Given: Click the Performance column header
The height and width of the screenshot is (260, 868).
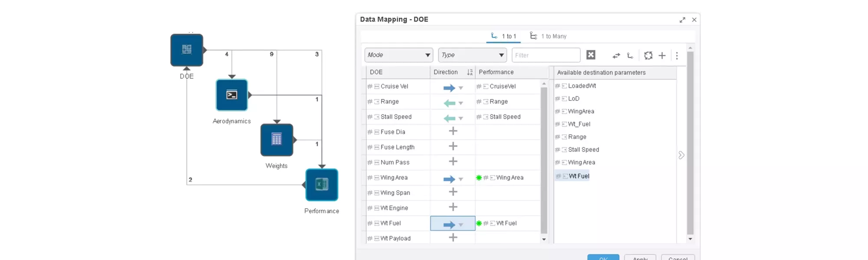Looking at the screenshot, I should pos(496,72).
